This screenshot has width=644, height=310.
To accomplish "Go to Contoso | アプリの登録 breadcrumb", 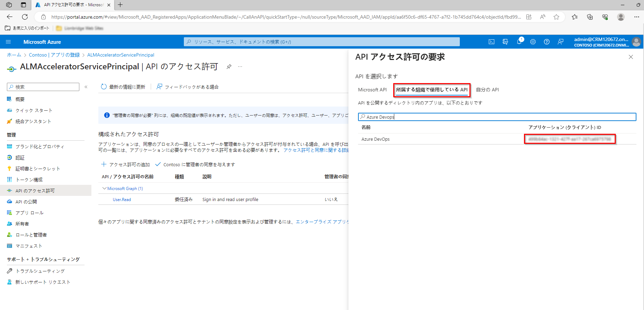I will pyautogui.click(x=54, y=55).
